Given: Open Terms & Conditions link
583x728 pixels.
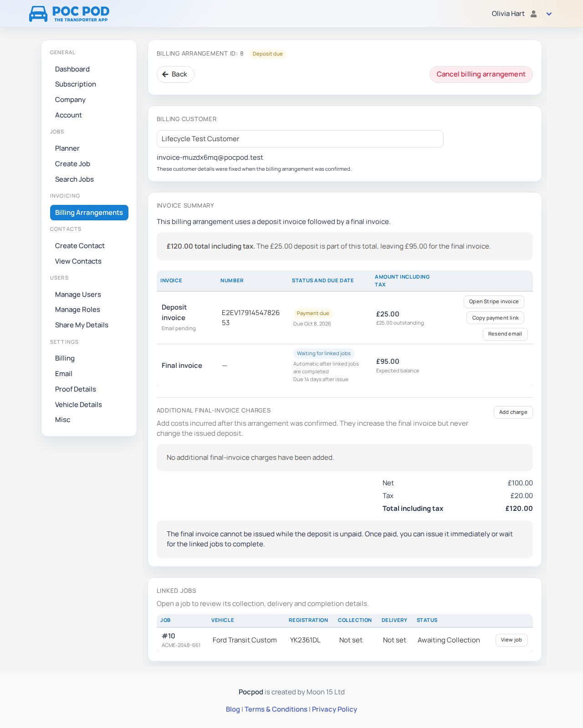Looking at the screenshot, I should [276, 709].
